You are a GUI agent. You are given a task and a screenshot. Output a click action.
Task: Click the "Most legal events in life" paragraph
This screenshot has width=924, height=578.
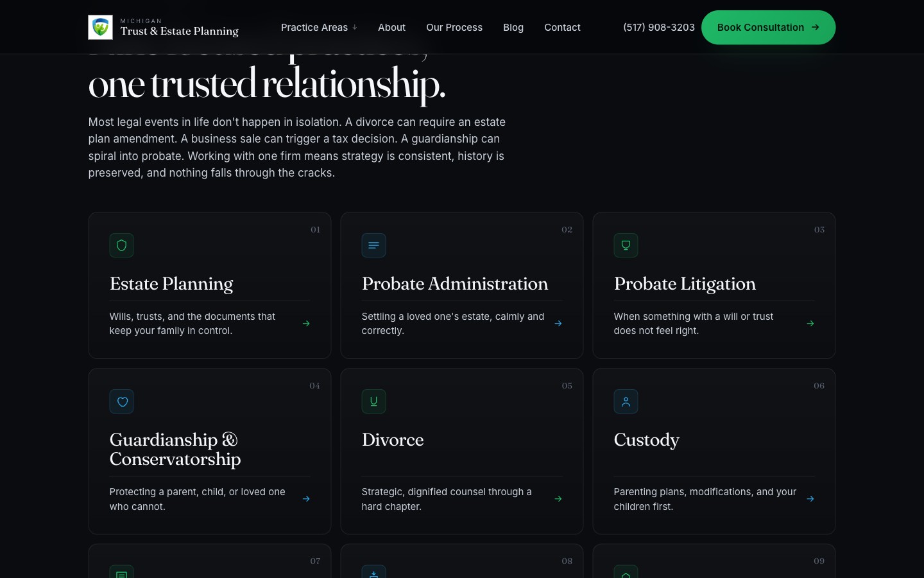(x=297, y=148)
